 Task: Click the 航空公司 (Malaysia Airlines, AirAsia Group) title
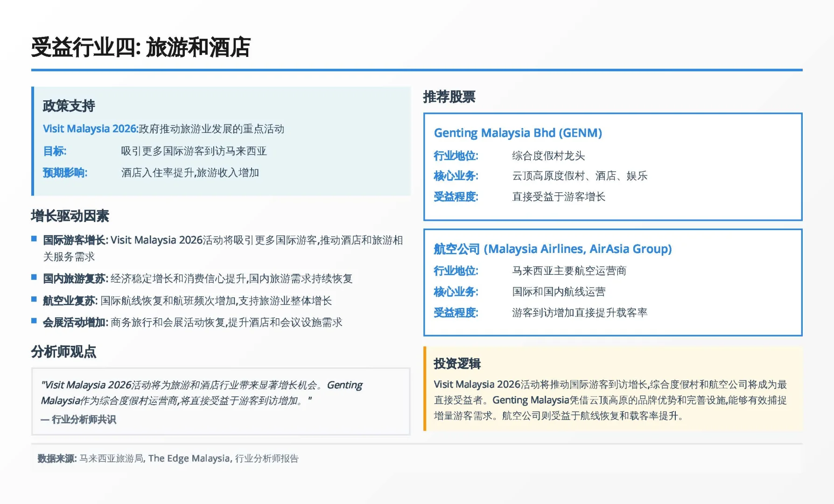click(553, 249)
